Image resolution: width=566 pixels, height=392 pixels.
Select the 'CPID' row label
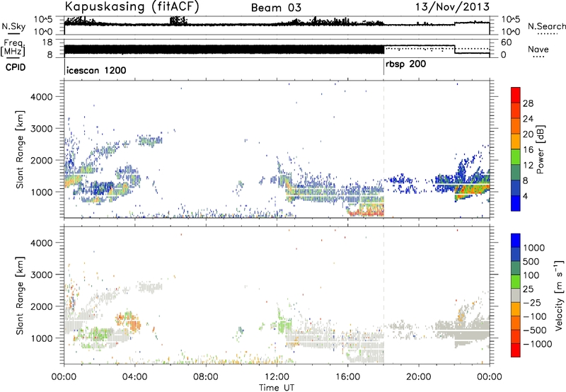(16, 67)
